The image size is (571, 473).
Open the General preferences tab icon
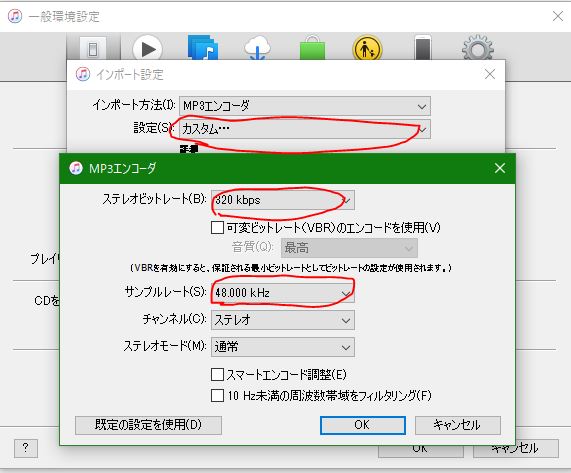click(x=93, y=48)
